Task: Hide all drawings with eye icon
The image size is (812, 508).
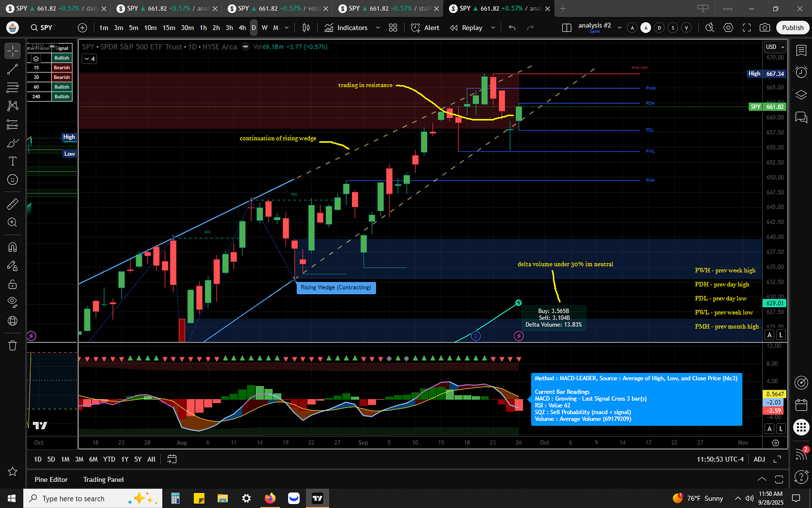Action: [x=13, y=303]
